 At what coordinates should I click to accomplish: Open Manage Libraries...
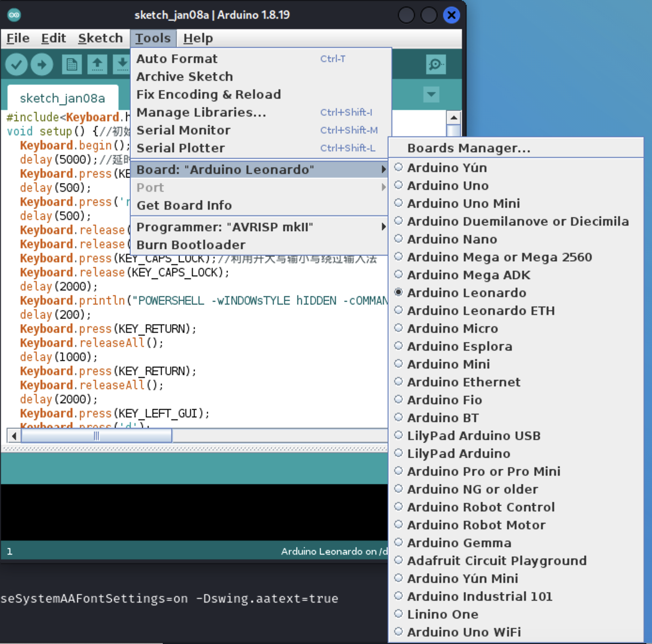[260, 112]
